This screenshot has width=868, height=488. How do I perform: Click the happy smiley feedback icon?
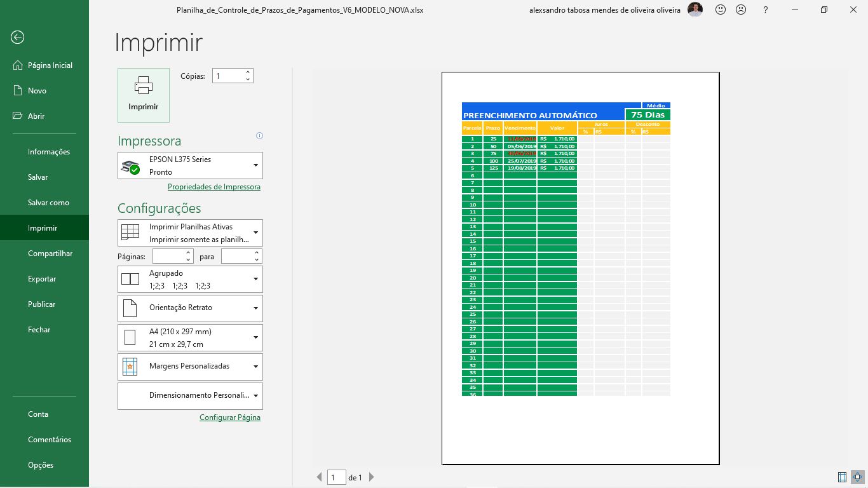click(x=721, y=10)
